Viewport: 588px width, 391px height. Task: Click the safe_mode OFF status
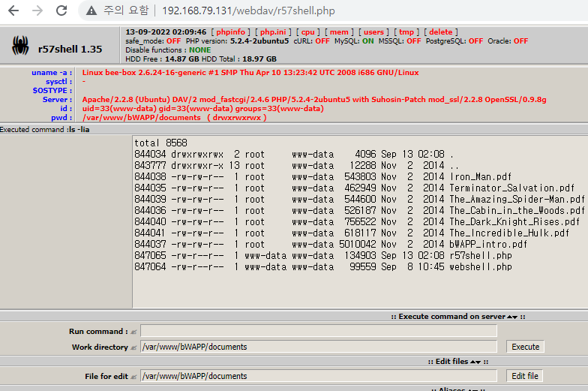(174, 41)
